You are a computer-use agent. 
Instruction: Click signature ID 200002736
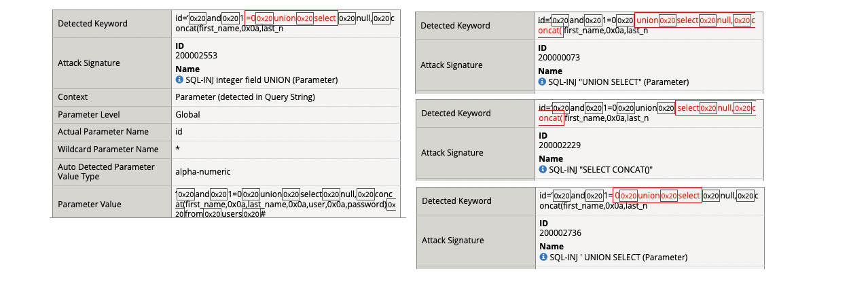click(559, 233)
